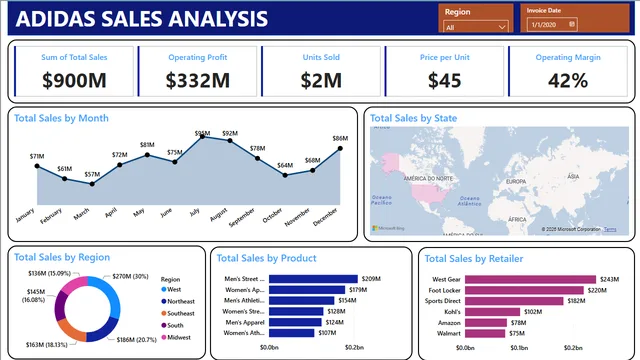Click the December data point labeled $86M
Viewport: 640px width, 360px height.
[340, 149]
